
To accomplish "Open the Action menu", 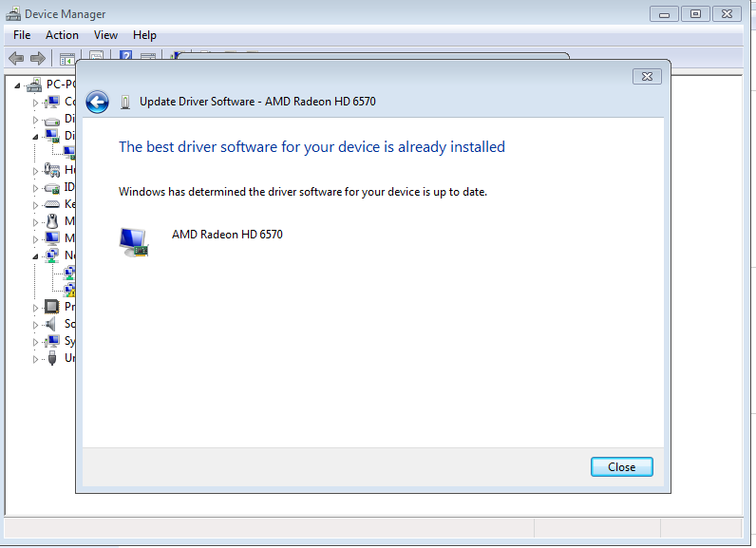I will (62, 35).
